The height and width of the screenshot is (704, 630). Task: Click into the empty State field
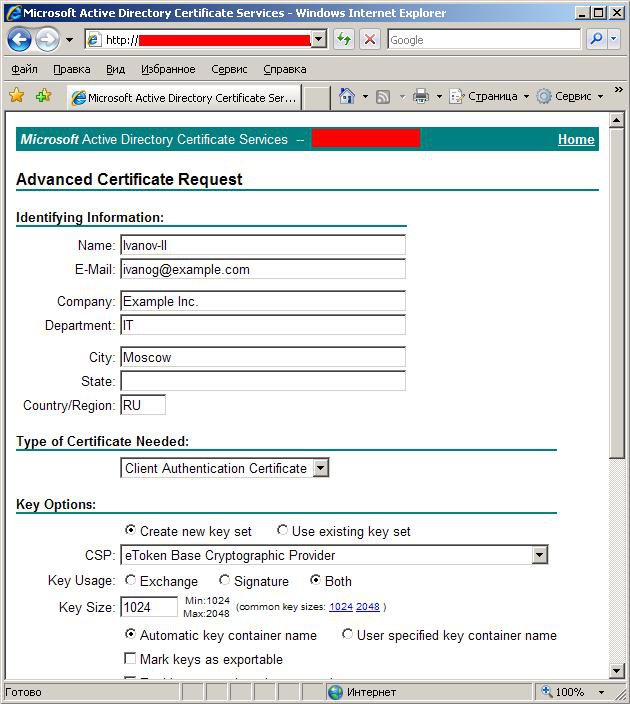tap(263, 381)
